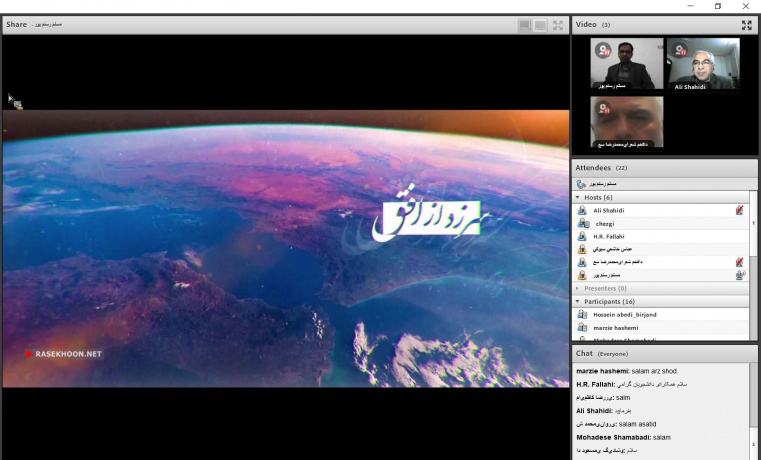The image size is (761, 460).
Task: Collapse the Hosts (6) group
Action: (577, 197)
